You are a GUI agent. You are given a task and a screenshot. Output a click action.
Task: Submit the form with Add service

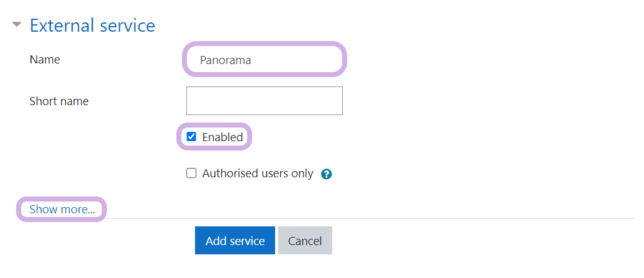pyautogui.click(x=235, y=241)
